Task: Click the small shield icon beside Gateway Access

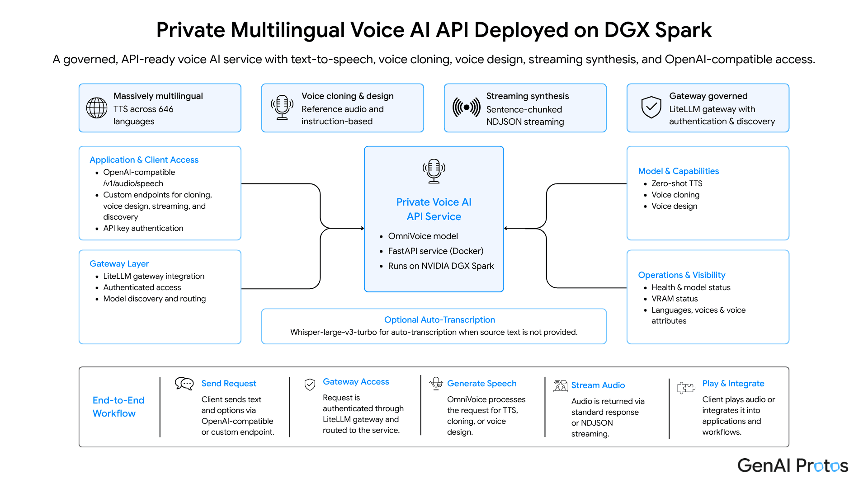Action: (x=310, y=385)
